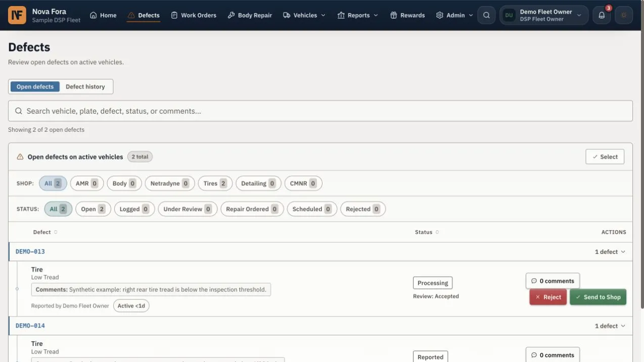Toggle the light/dark theme sun icon
The height and width of the screenshot is (362, 644).
pos(624,15)
